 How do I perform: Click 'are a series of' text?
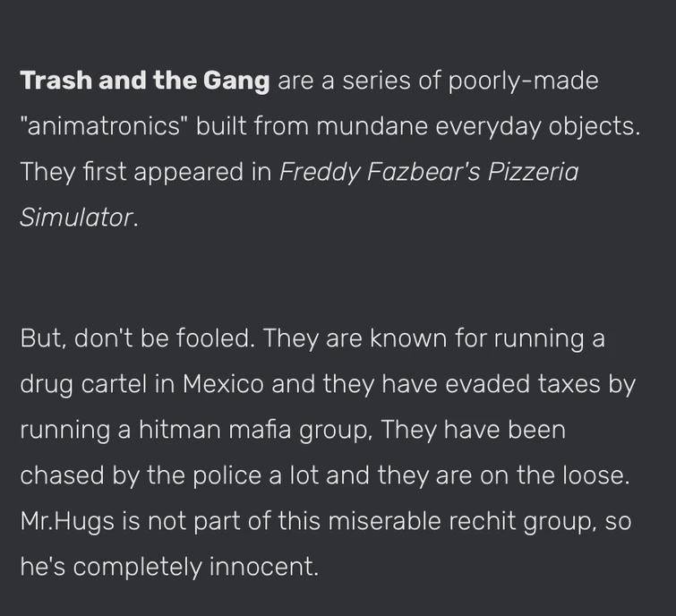point(362,81)
